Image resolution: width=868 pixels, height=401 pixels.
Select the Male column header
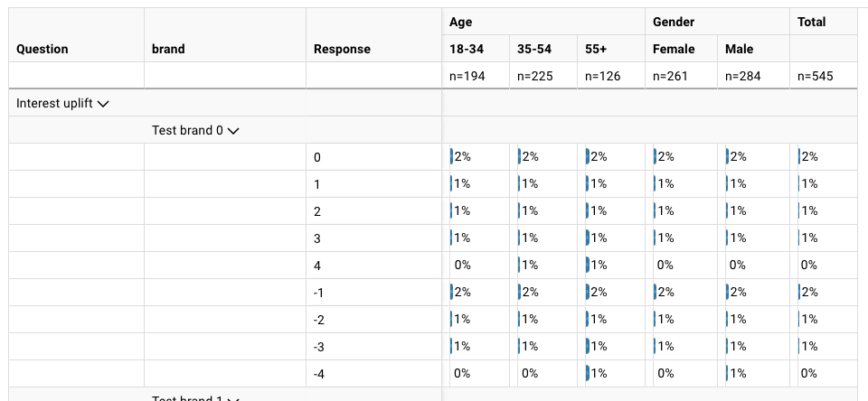click(739, 49)
